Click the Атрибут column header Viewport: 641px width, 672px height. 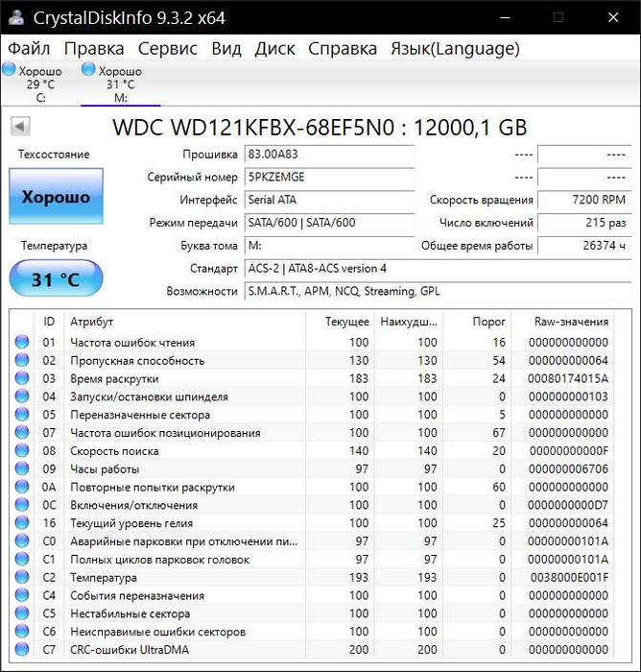(185, 322)
